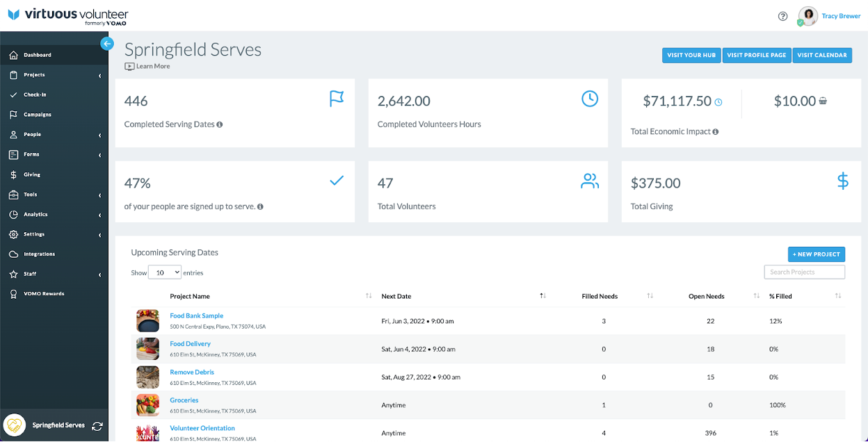Open the help question mark icon
868x442 pixels.
[x=782, y=16]
